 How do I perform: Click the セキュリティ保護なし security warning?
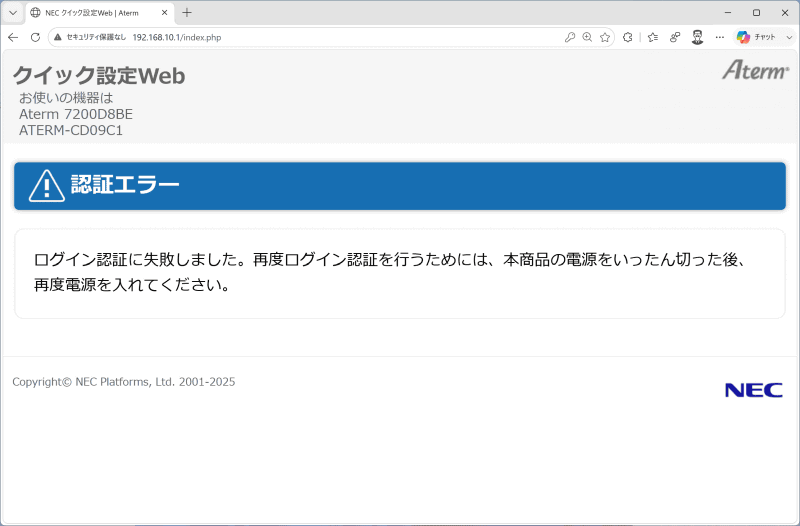point(90,37)
